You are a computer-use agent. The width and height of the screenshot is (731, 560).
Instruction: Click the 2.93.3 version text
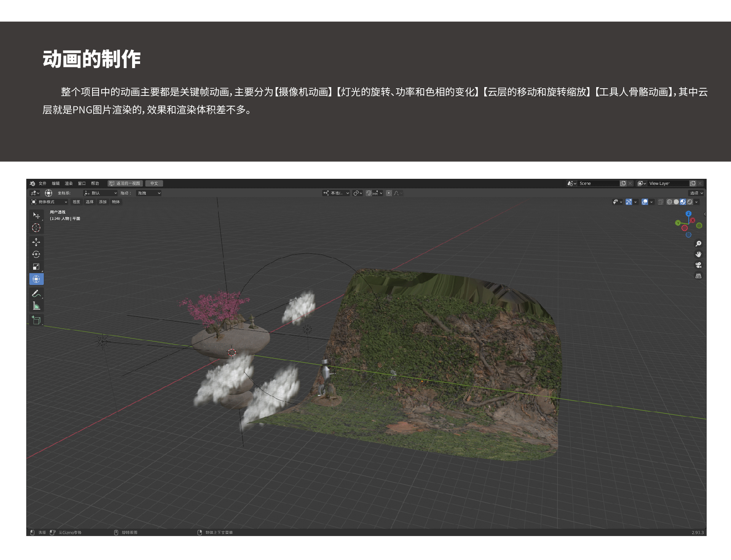(697, 533)
